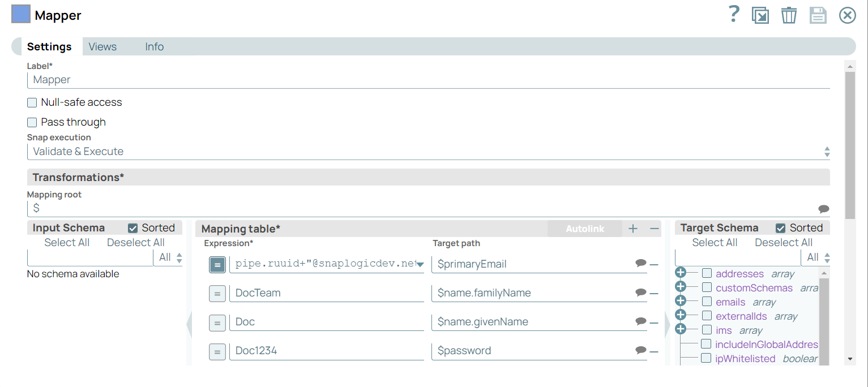This screenshot has width=868, height=387.
Task: Delete the $name.familyName mapping row
Action: [x=654, y=293]
